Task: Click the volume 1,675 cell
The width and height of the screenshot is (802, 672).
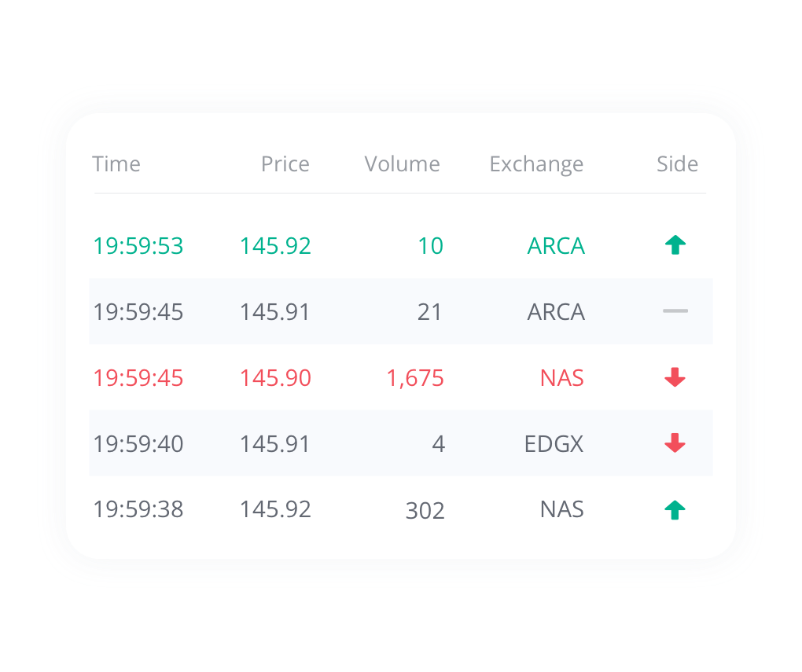Action: coord(415,379)
